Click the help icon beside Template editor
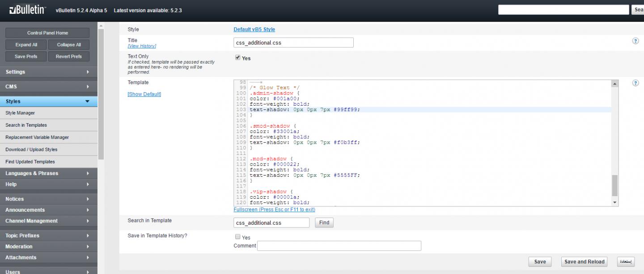The width and height of the screenshot is (644, 274). coord(635,83)
